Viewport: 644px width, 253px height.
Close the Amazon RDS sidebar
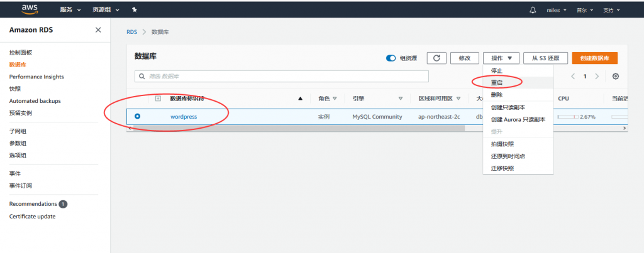[x=98, y=30]
